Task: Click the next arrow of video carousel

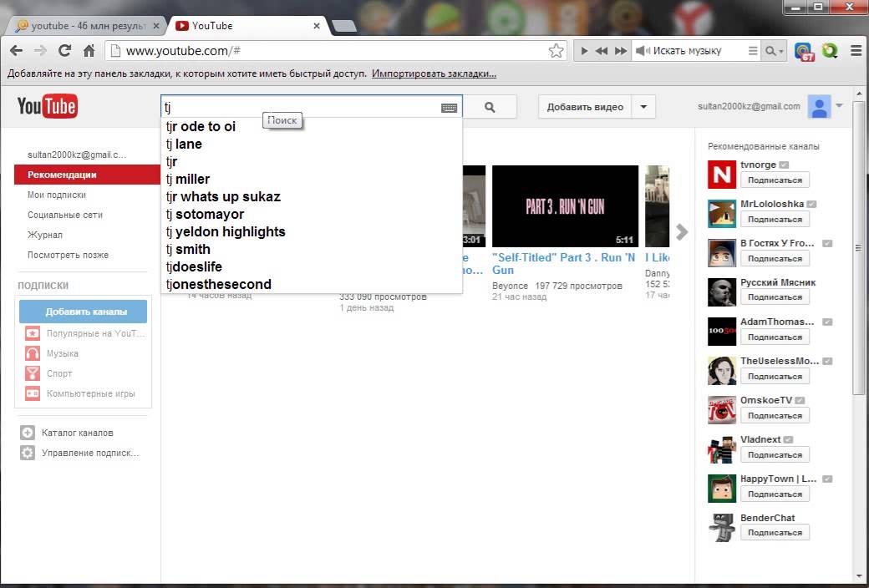Action: 682,231
